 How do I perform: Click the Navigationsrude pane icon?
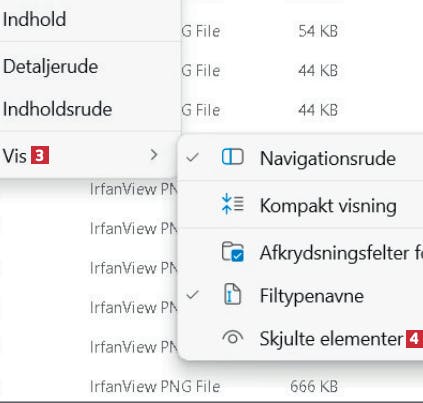232,157
